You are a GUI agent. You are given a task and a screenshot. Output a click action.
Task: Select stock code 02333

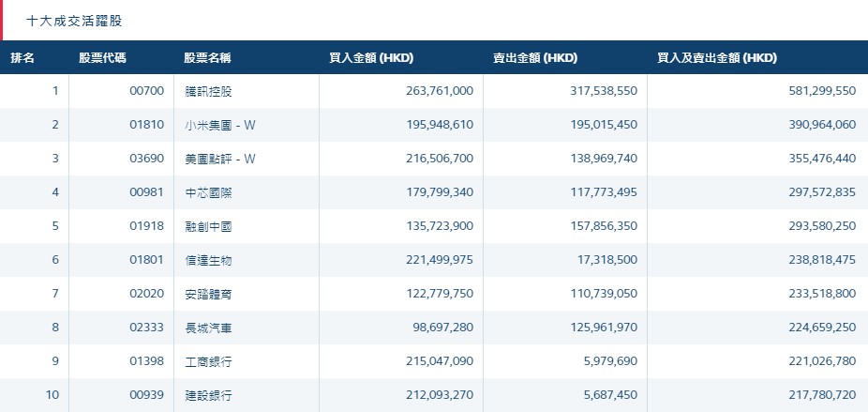146,328
